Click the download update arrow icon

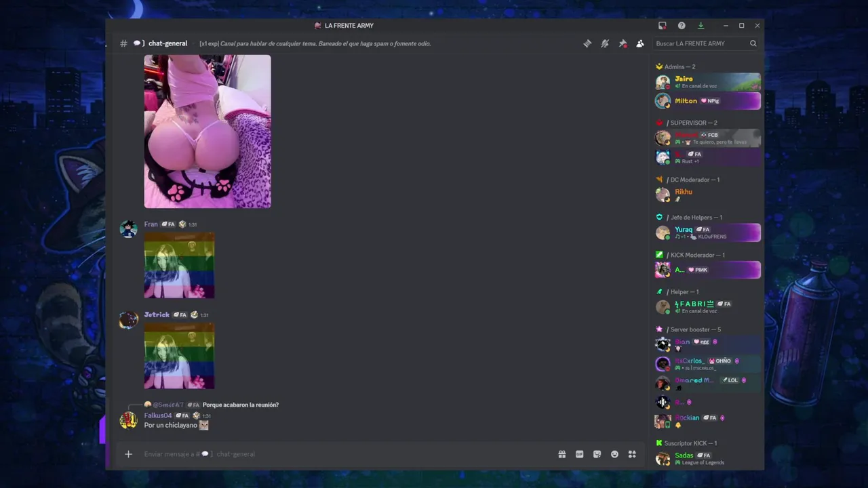pos(701,26)
